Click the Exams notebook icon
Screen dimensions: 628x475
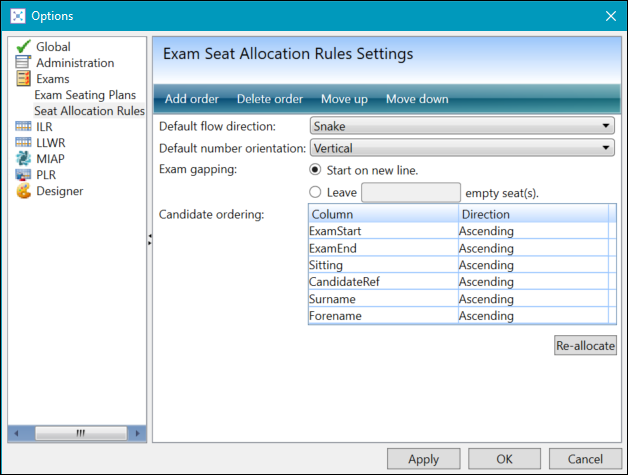pyautogui.click(x=23, y=78)
